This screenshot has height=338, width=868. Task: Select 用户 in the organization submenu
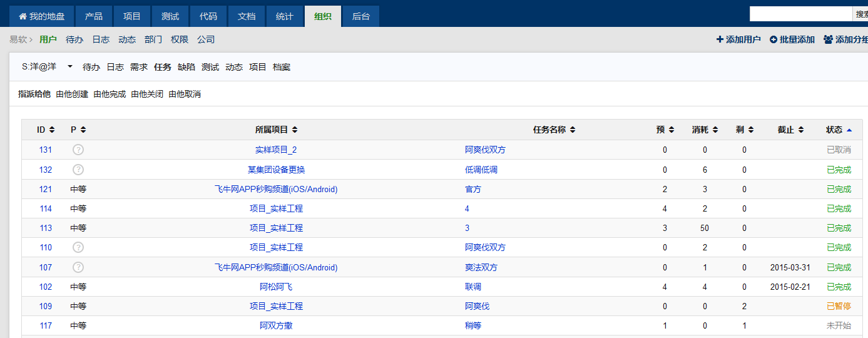48,39
